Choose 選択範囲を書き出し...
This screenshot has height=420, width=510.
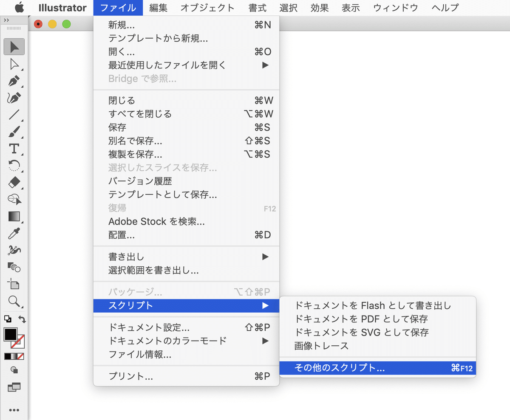186,270
